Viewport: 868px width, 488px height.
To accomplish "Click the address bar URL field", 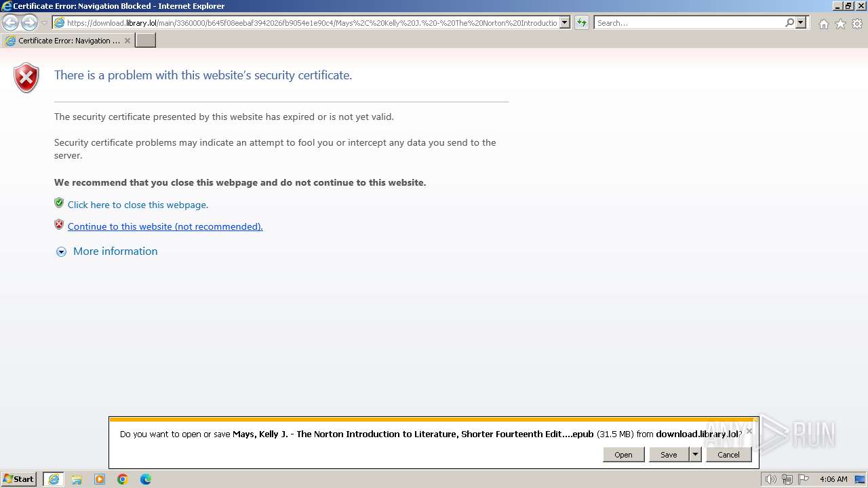I will pyautogui.click(x=312, y=22).
